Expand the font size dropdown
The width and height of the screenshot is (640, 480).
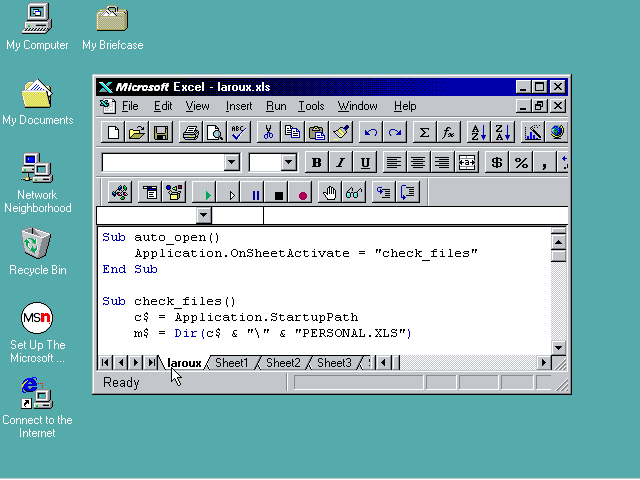[x=288, y=162]
